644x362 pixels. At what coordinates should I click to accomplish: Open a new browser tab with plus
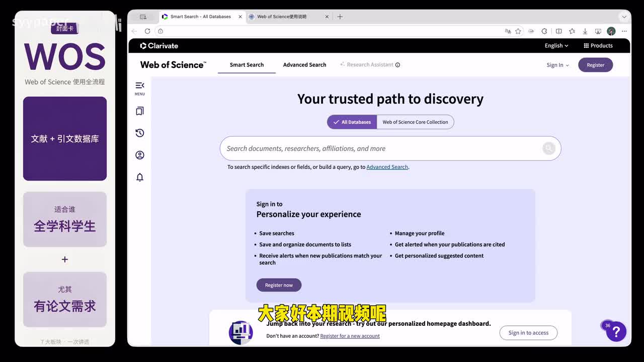[x=340, y=17]
